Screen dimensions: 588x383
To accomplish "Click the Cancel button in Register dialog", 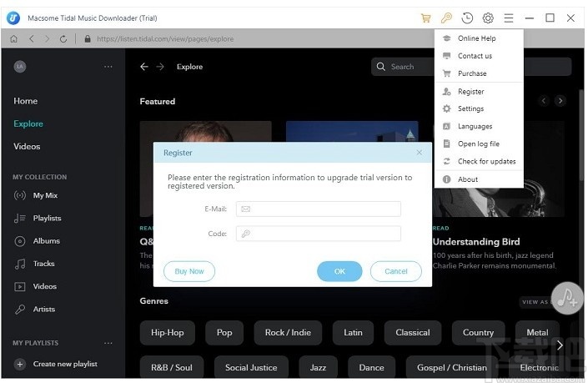I will click(395, 271).
